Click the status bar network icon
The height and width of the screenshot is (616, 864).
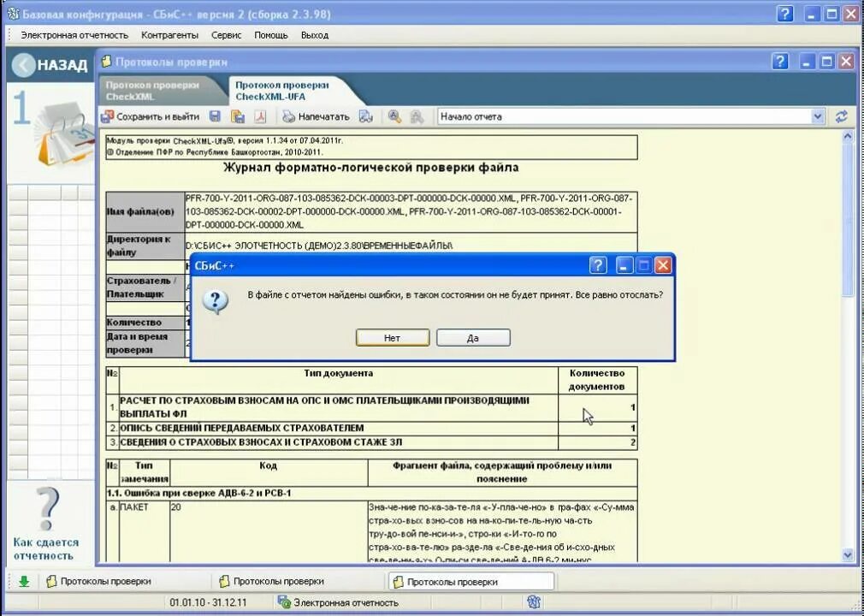pos(534,602)
